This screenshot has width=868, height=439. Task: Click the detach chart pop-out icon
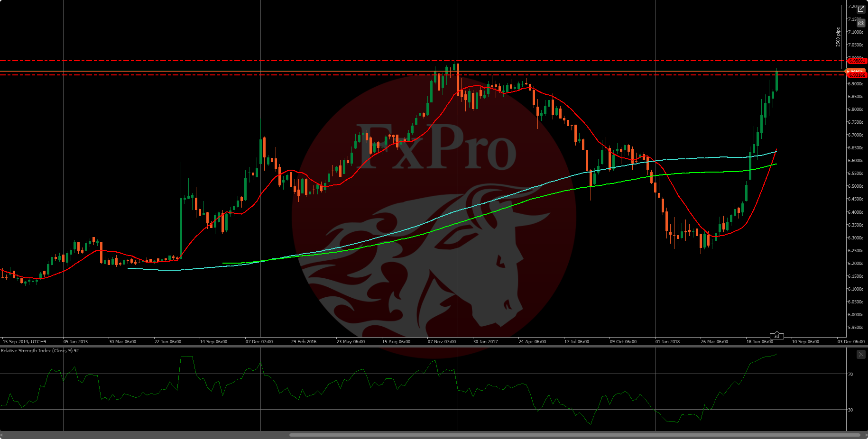point(861,9)
